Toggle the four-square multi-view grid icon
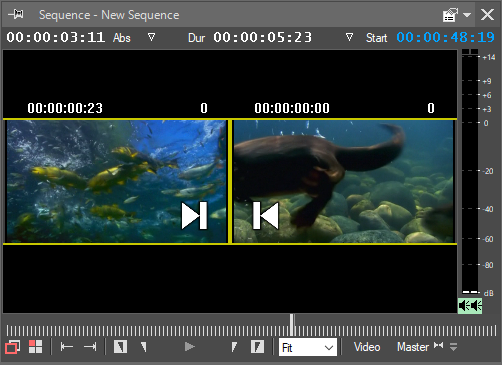The height and width of the screenshot is (365, 502). 35,347
